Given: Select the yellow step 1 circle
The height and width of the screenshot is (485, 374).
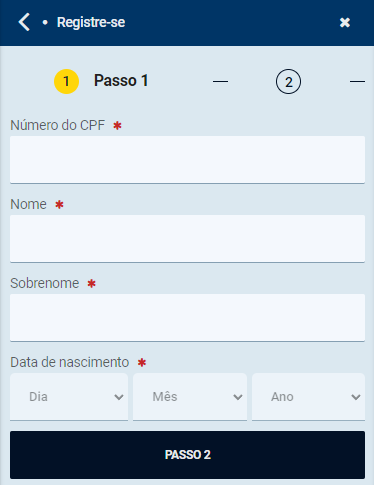Looking at the screenshot, I should pos(66,81).
